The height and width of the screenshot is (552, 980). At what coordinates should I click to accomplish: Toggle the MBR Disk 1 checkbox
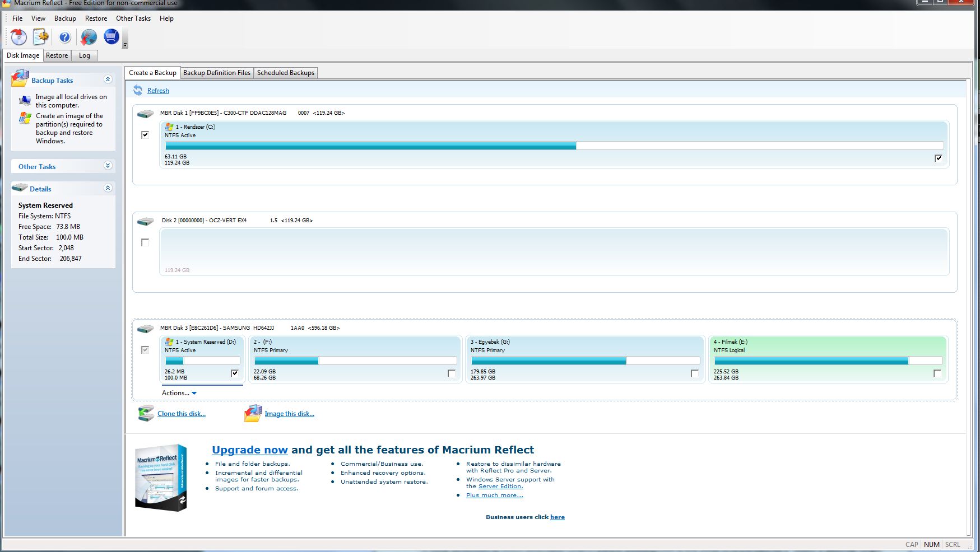[145, 134]
